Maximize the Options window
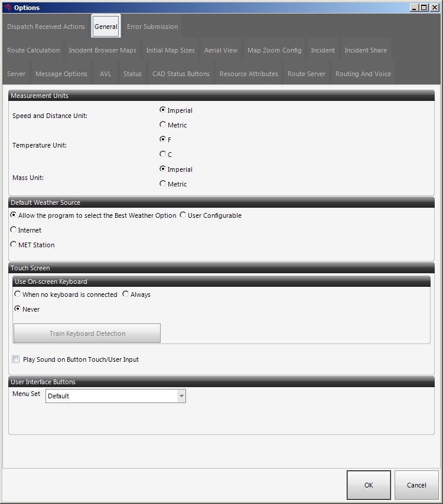 (424, 8)
